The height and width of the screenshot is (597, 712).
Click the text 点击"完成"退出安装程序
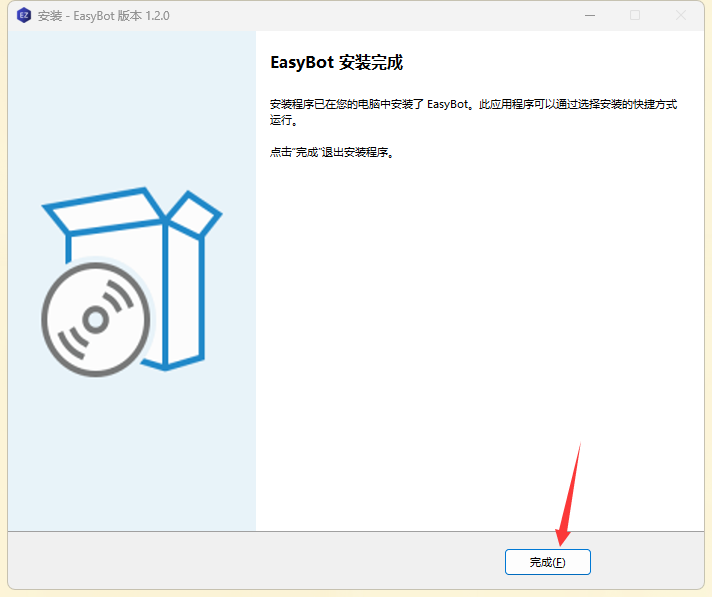click(x=331, y=152)
